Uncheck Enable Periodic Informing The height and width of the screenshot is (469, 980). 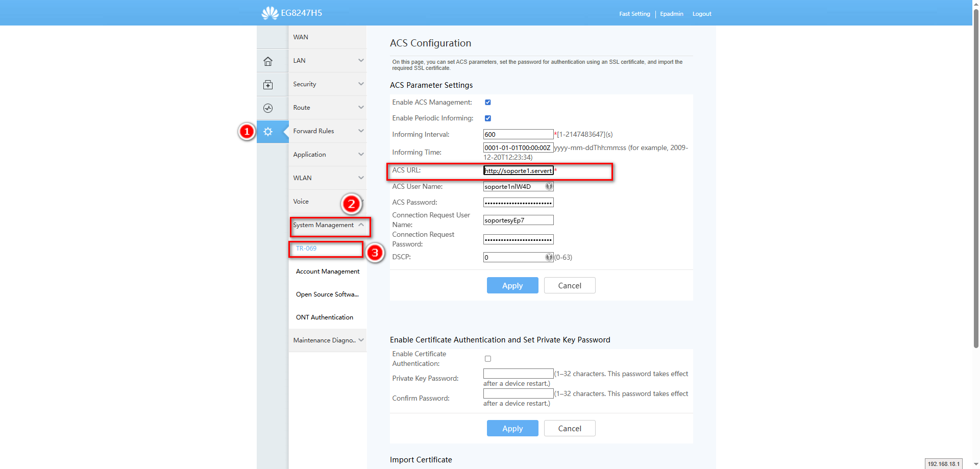pos(488,118)
